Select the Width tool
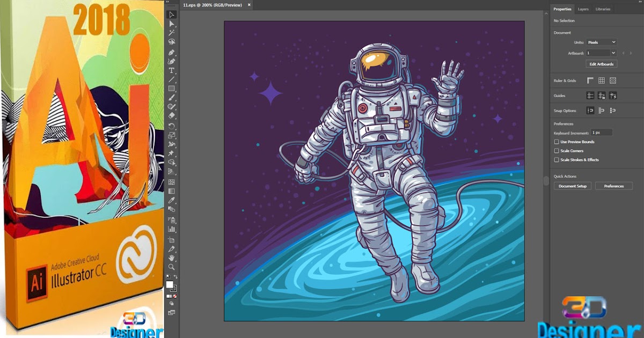 [172, 143]
